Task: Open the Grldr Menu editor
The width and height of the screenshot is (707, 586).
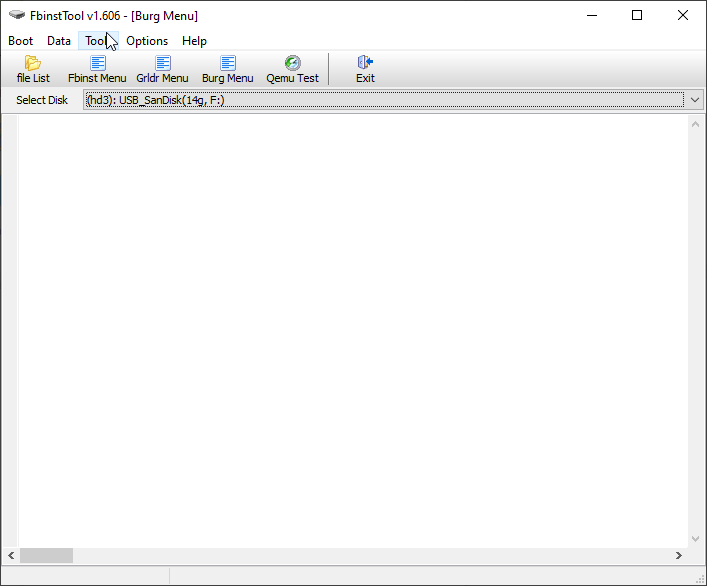Action: [162, 69]
